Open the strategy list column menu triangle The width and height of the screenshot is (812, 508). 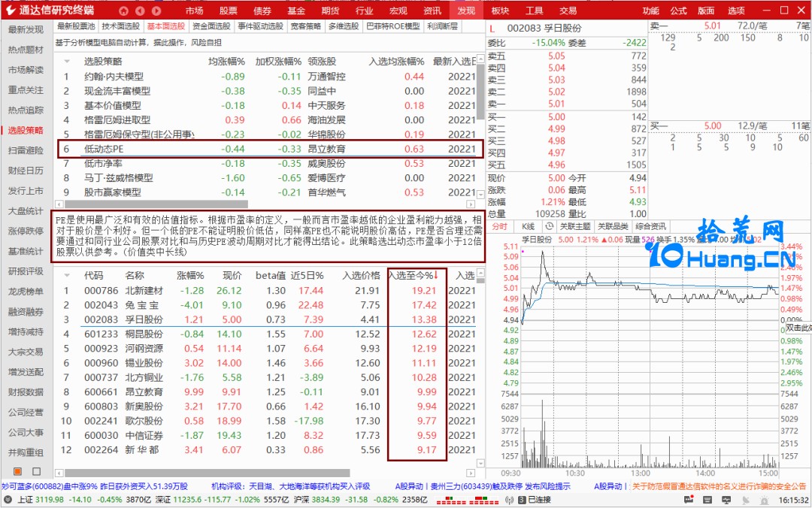pyautogui.click(x=67, y=62)
